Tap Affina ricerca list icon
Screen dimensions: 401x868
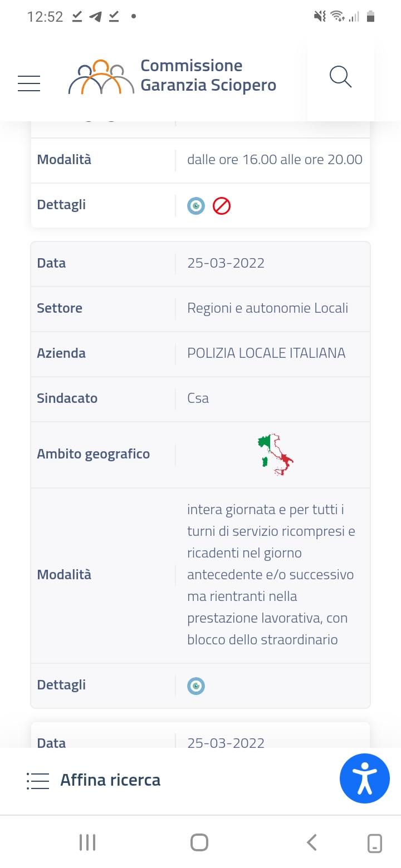coord(38,781)
